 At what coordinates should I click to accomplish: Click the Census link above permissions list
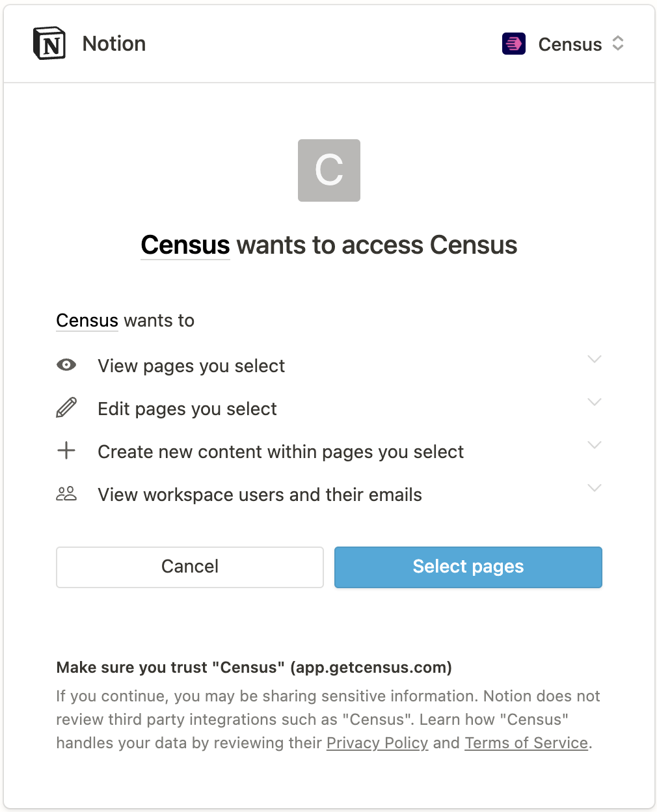87,321
